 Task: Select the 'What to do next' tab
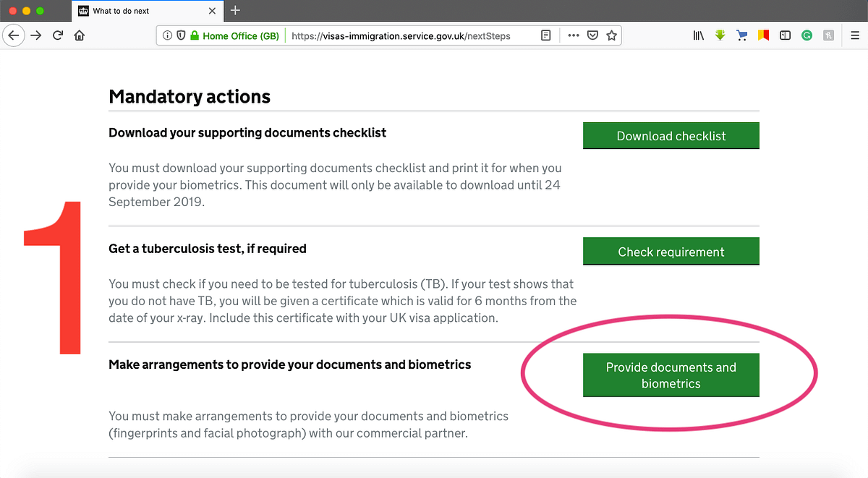click(x=137, y=11)
